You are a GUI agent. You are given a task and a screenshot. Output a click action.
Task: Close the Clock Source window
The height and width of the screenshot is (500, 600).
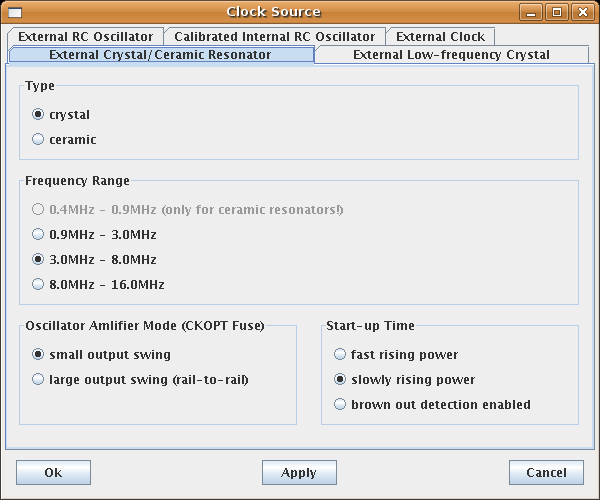[x=583, y=12]
